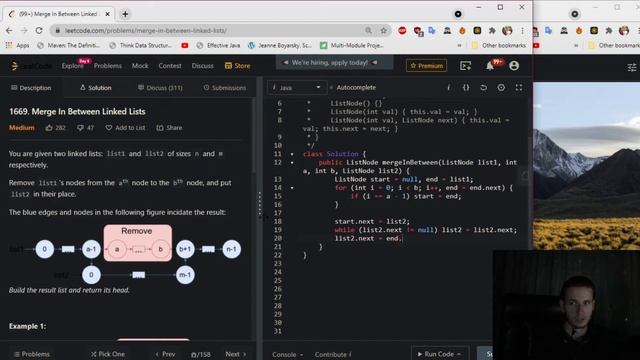The width and height of the screenshot is (640, 360).
Task: Toggle the Autocomplete option
Action: (353, 87)
